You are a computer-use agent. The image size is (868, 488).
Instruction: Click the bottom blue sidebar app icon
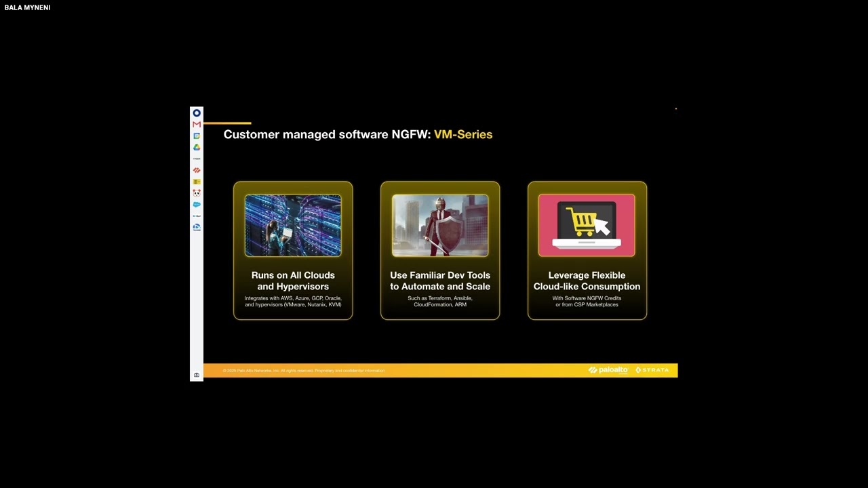pyautogui.click(x=197, y=228)
